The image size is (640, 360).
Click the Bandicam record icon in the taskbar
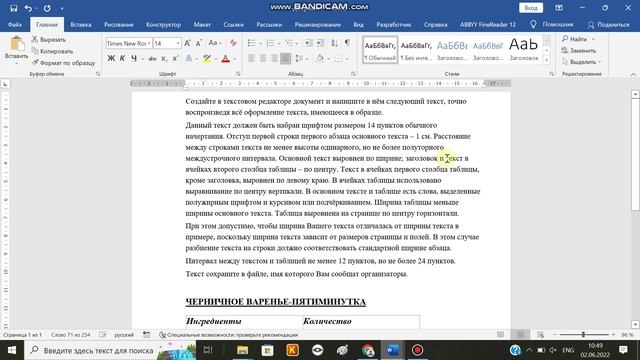point(417,350)
